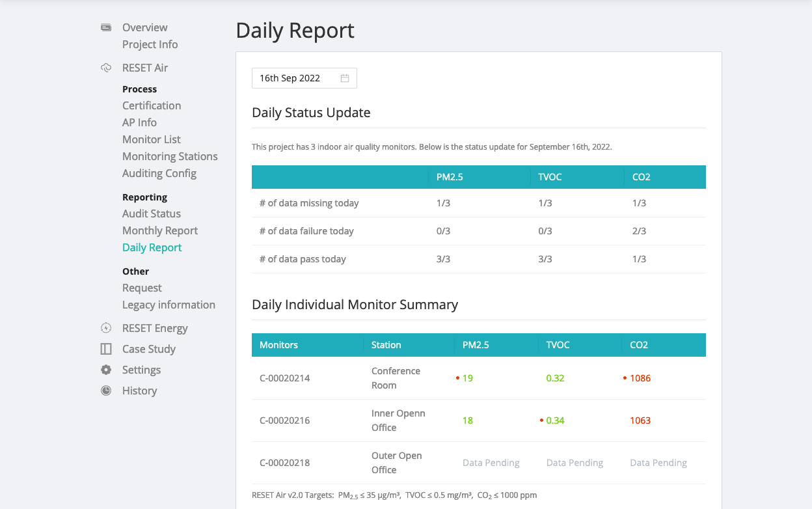Click the Overview card icon in sidebar

pos(105,27)
